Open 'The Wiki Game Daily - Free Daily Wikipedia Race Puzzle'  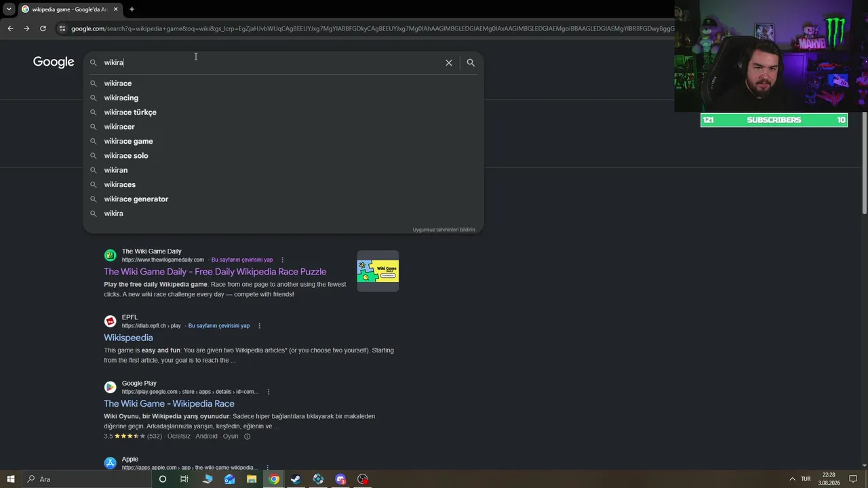[x=215, y=272]
